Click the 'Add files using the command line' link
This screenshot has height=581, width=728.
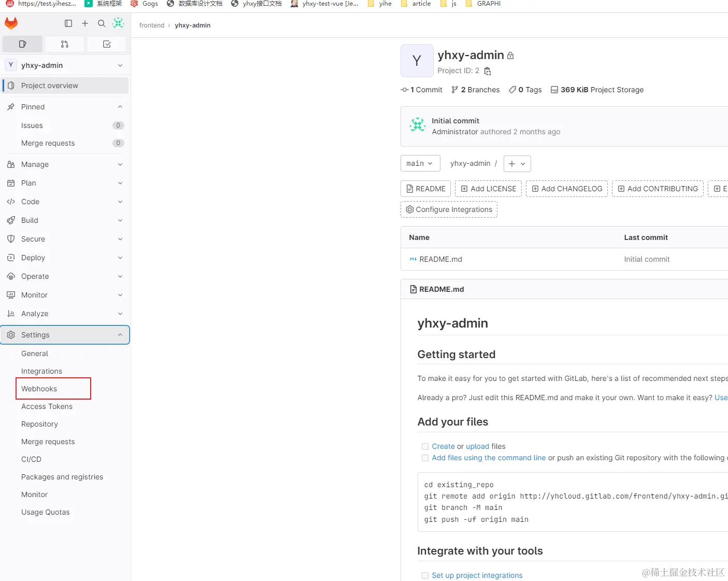coord(489,458)
